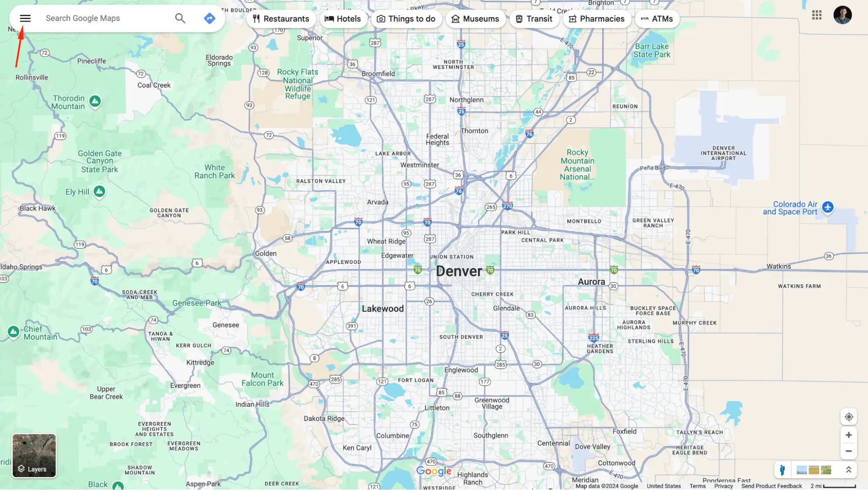
Task: Expand the imagery strip with double chevron
Action: click(x=848, y=470)
